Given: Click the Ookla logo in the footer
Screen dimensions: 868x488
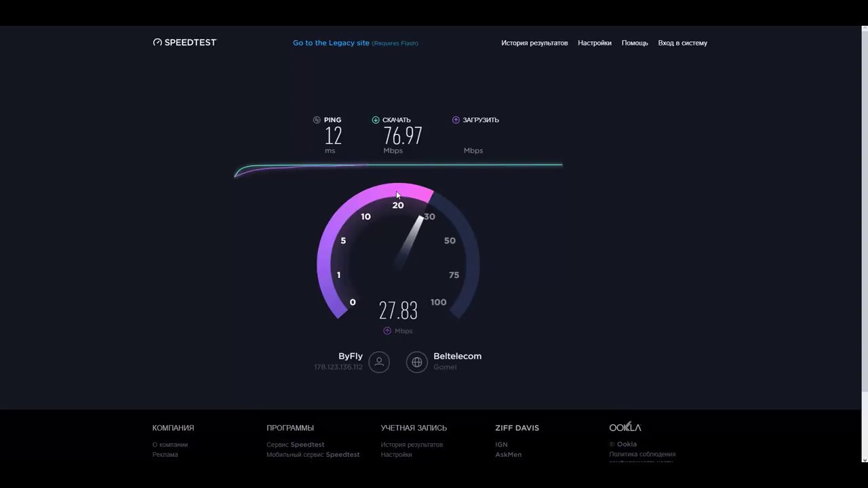Looking at the screenshot, I should pyautogui.click(x=625, y=427).
